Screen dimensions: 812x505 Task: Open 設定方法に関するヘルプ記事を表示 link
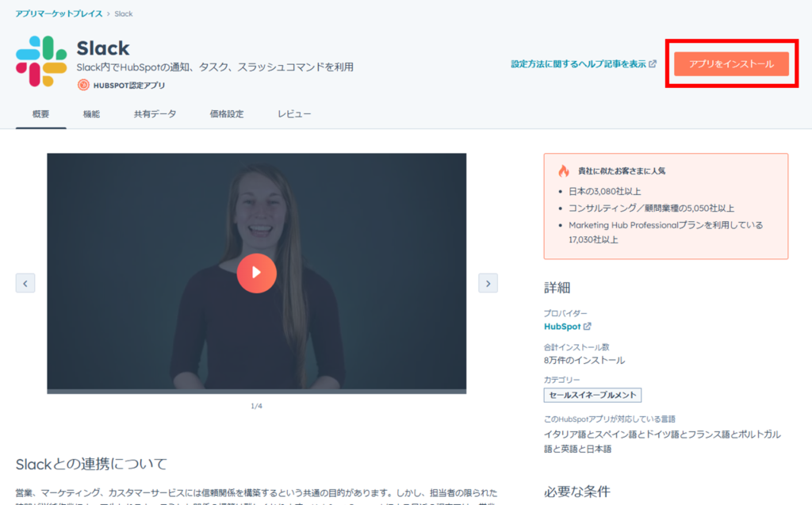[x=578, y=63]
